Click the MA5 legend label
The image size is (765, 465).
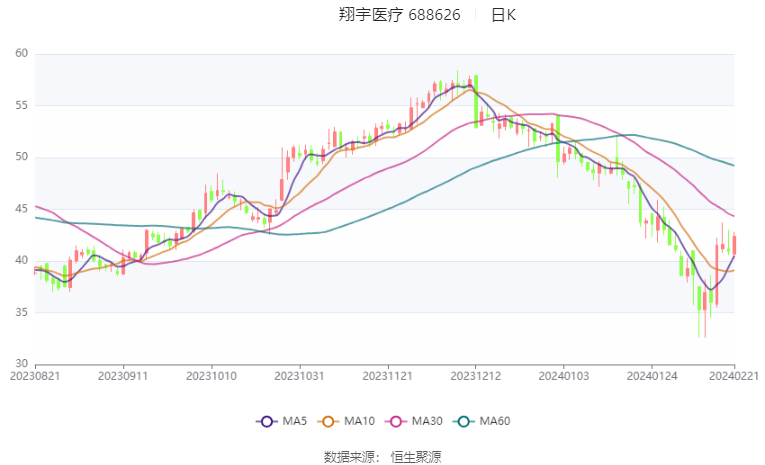tap(295, 421)
